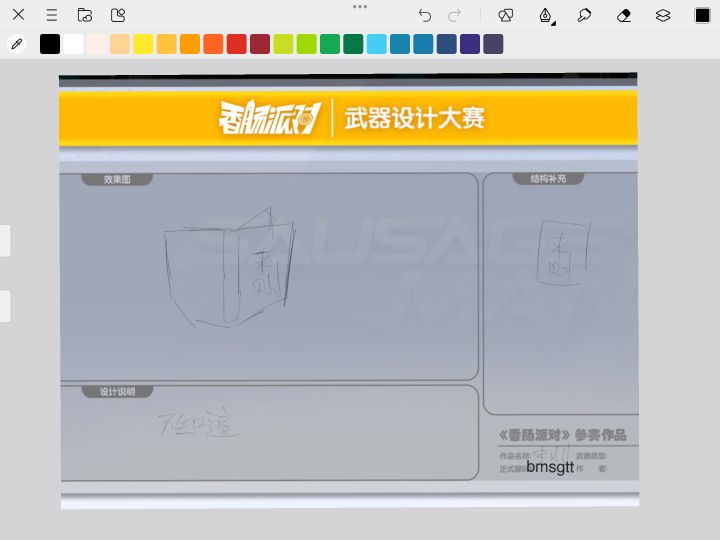
Task: Pick the bright yellow swatch
Action: click(143, 44)
